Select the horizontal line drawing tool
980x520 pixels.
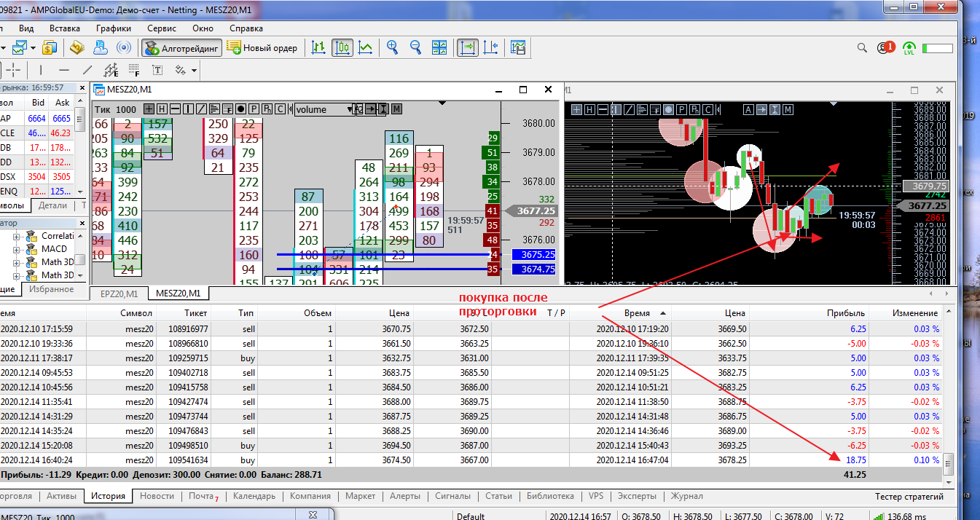(64, 70)
